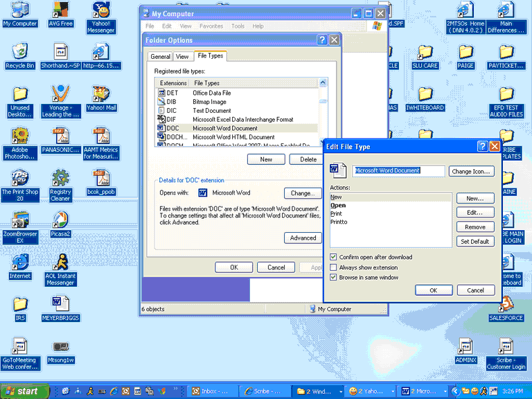Expand hidden system tray icons arrow
The width and height of the screenshot is (532, 399).
[456, 391]
